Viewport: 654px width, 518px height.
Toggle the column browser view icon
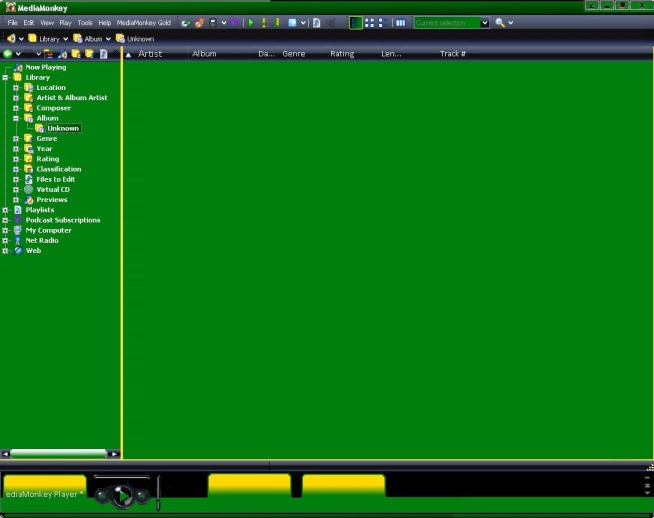400,23
